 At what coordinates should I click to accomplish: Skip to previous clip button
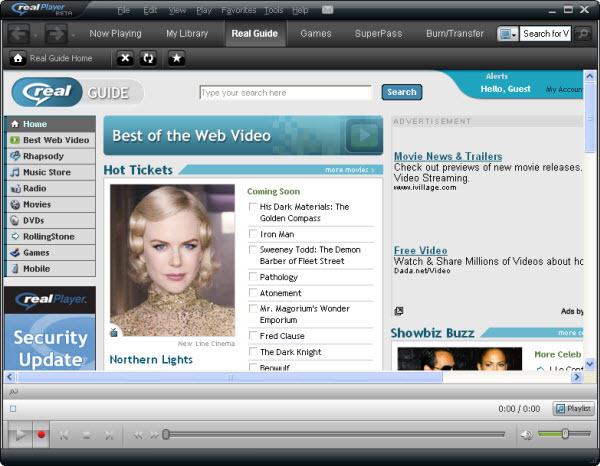pyautogui.click(x=64, y=435)
